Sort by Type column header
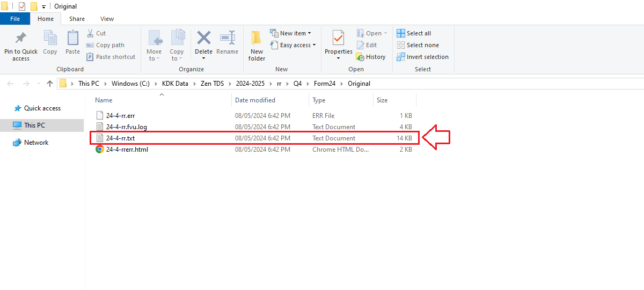Image resolution: width=644 pixels, height=290 pixels. (x=319, y=100)
